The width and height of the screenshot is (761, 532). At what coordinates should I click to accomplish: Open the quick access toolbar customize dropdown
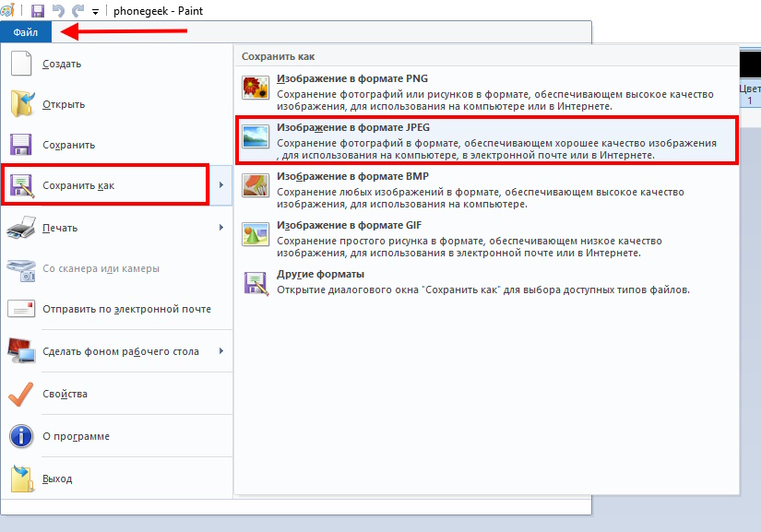(96, 12)
